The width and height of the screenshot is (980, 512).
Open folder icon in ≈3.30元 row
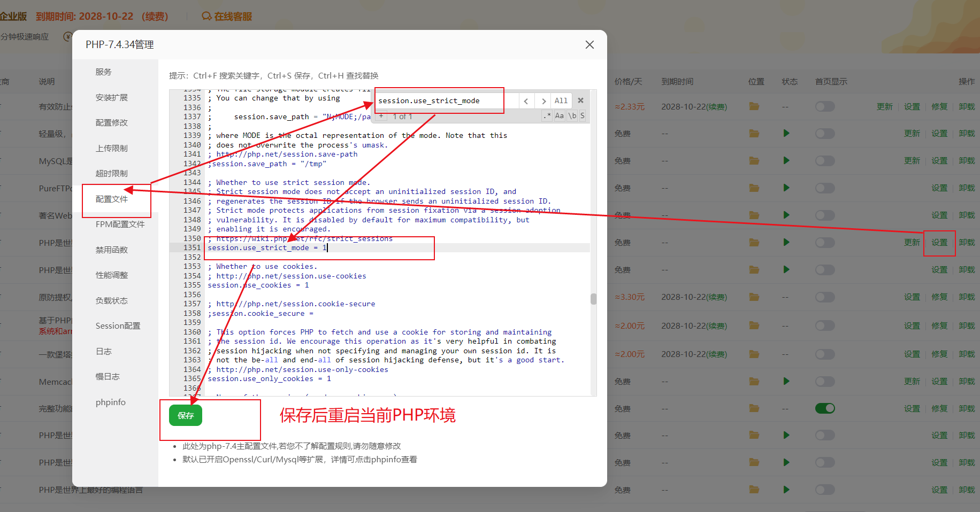pyautogui.click(x=754, y=297)
